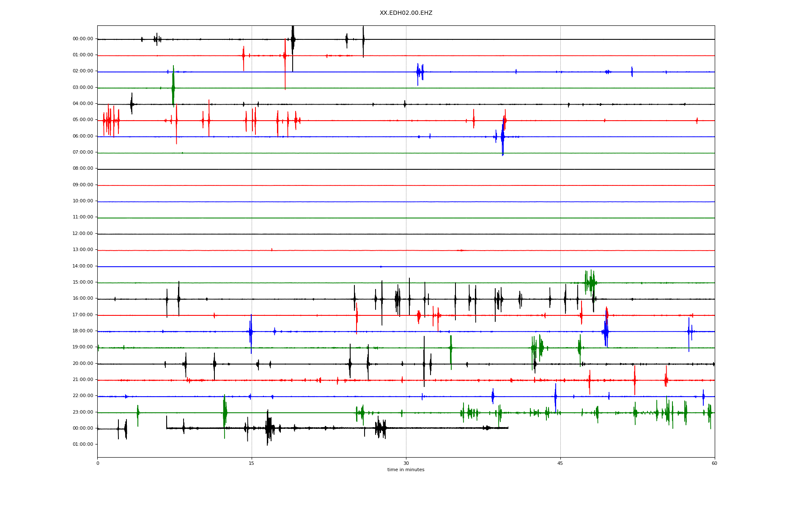
Task: Click the 15:00:00 row label
Action: point(83,282)
